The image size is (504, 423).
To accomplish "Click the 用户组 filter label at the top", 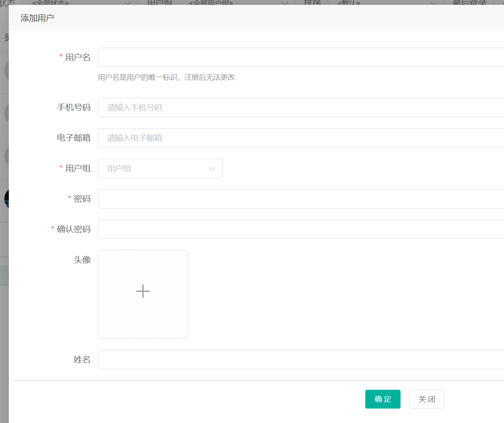I will [x=159, y=3].
